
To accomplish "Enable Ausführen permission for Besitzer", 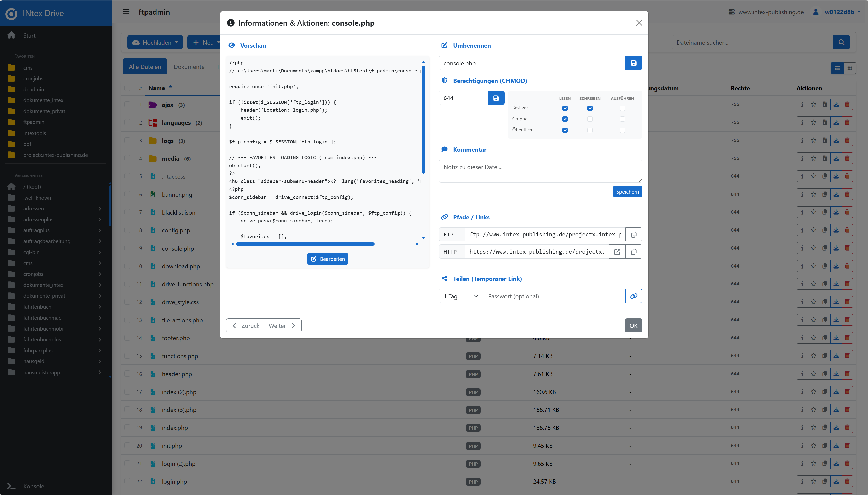I will [622, 108].
